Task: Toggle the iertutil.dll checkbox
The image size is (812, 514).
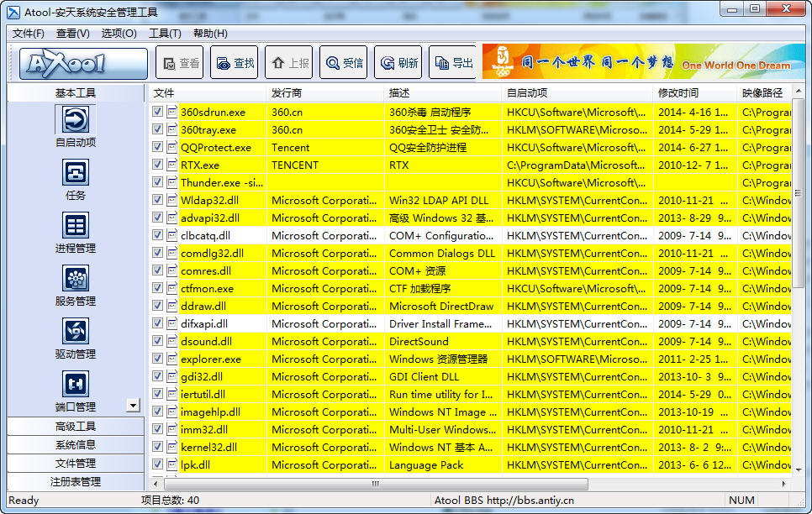Action: click(157, 393)
